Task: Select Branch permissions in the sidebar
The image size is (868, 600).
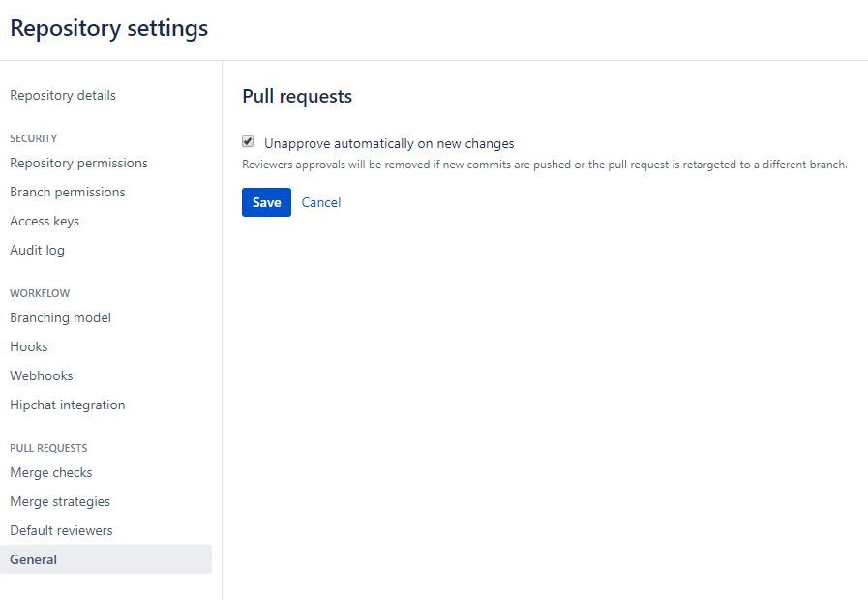Action: coord(67,192)
